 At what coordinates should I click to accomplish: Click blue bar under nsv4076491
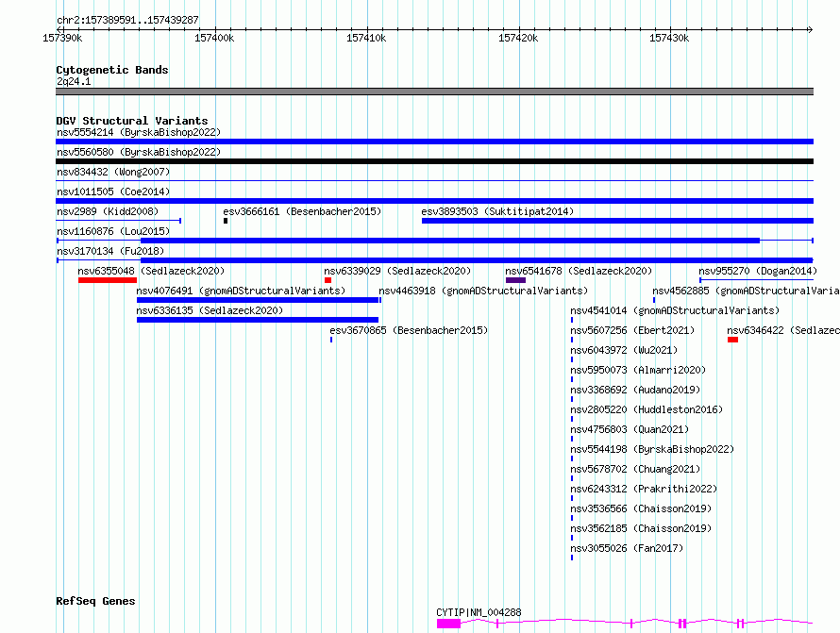click(x=258, y=300)
